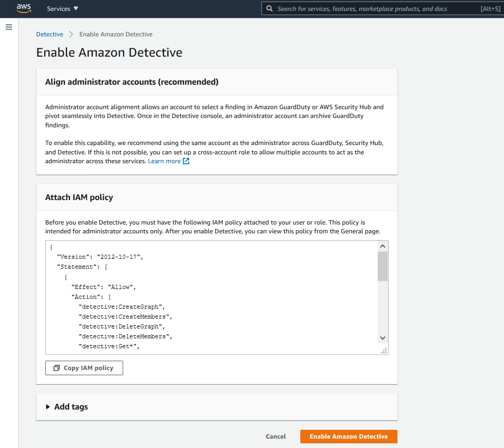Click the Attach IAM policy heading

tap(79, 197)
